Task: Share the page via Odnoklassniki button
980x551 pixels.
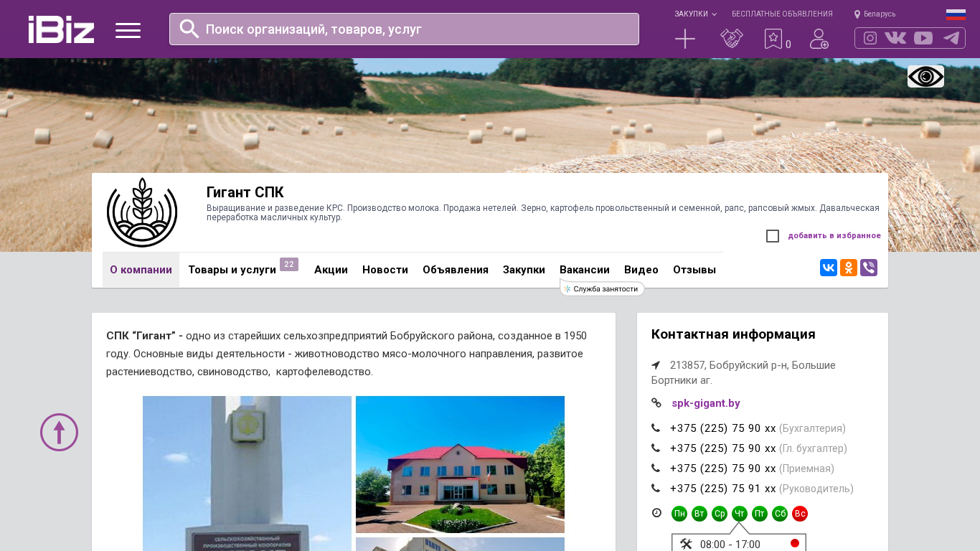Action: click(x=849, y=268)
